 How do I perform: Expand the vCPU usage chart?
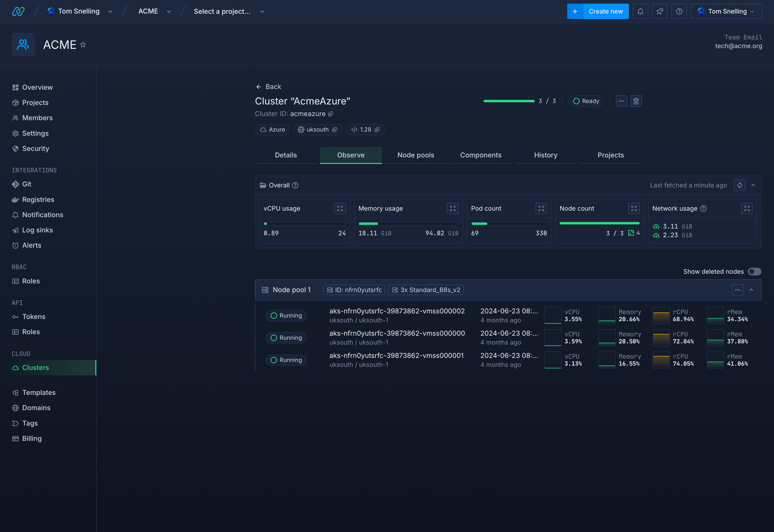click(340, 208)
